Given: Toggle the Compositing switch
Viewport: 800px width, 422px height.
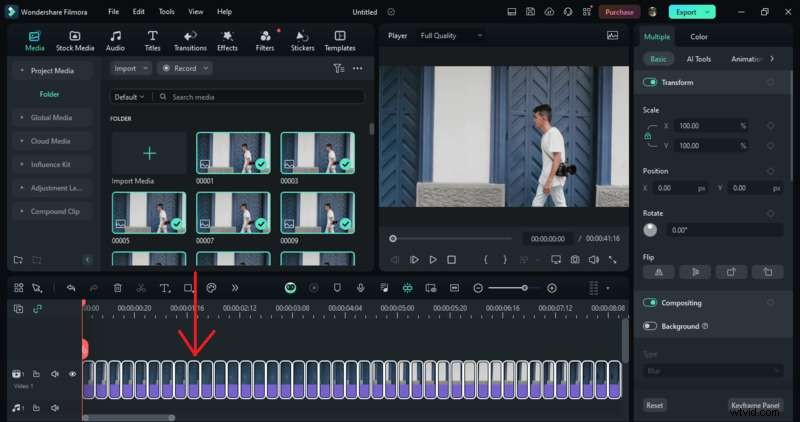Looking at the screenshot, I should (649, 303).
